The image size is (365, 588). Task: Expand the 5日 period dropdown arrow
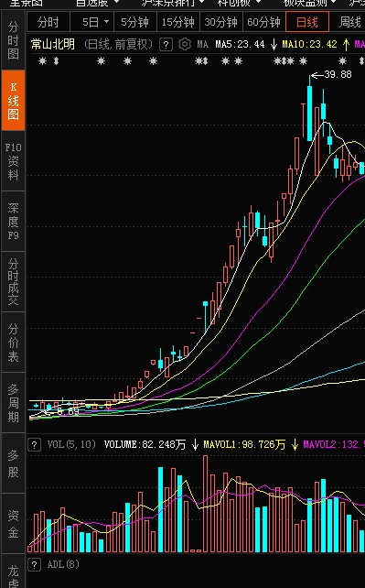107,22
